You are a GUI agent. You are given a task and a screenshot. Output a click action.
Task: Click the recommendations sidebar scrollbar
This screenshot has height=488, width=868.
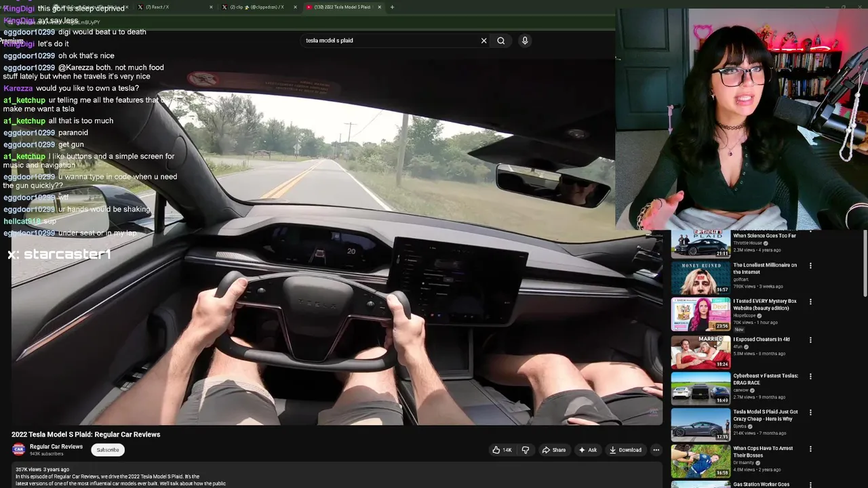click(865, 264)
